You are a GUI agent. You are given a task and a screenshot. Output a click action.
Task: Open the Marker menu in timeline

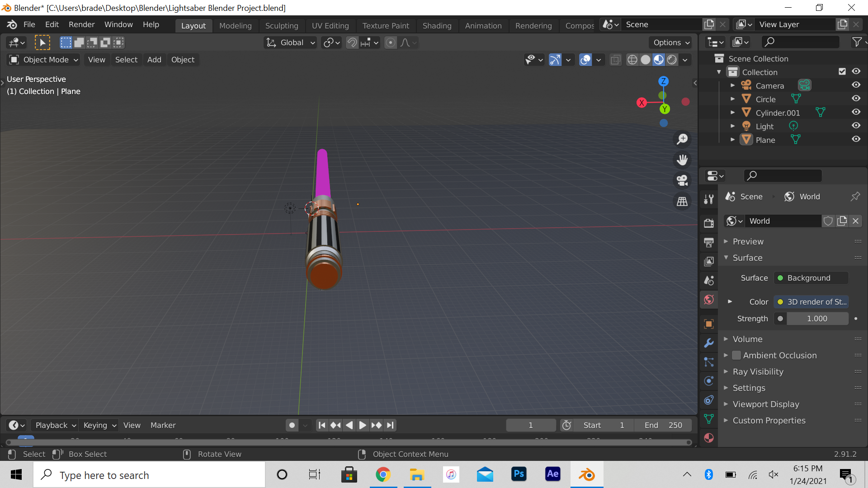point(163,425)
